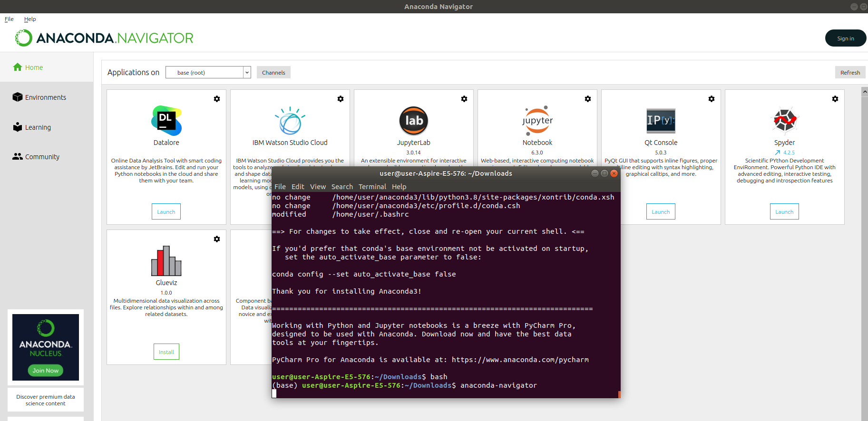
Task: Click the terminal cursor at the last line
Action: pos(274,393)
